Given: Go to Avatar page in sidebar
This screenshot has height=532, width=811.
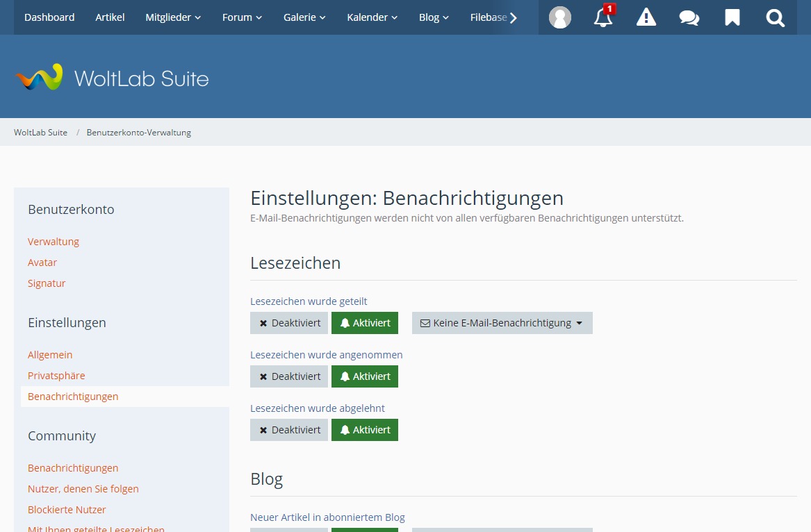Looking at the screenshot, I should coord(42,263).
